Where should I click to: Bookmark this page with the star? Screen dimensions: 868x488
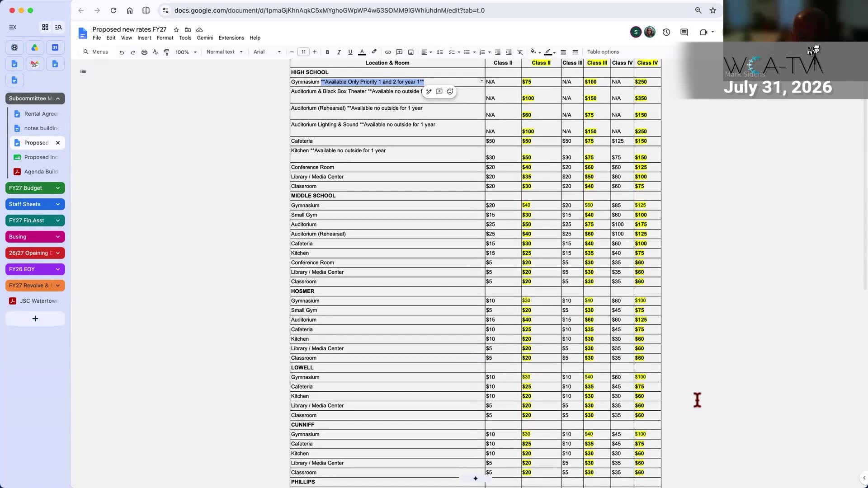click(713, 10)
